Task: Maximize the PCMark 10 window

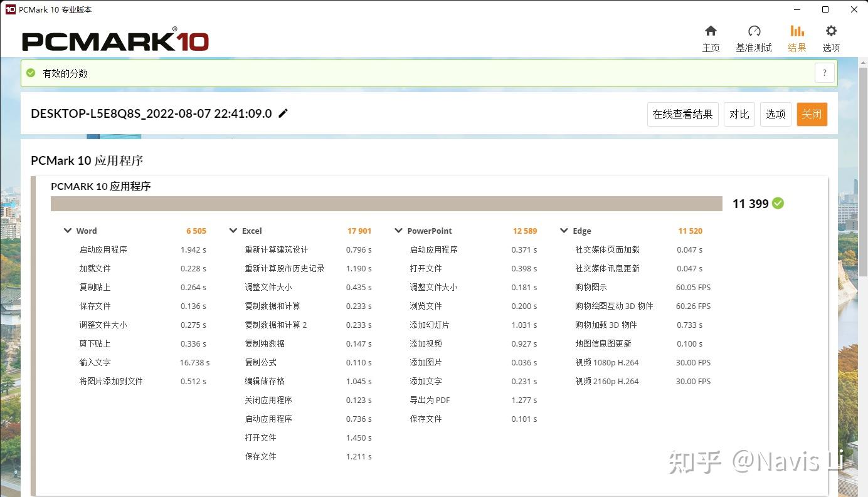Action: tap(825, 9)
